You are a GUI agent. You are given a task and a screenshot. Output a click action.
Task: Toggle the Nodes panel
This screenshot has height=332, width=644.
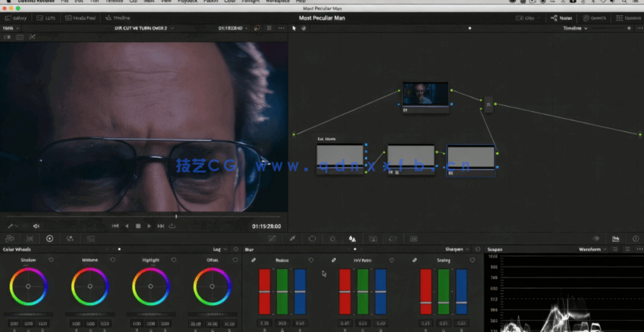[x=561, y=18]
